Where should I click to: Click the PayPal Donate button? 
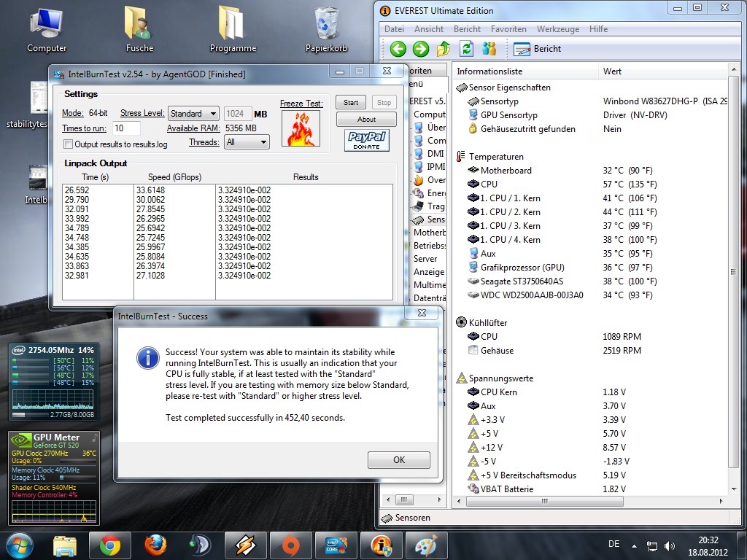366,140
